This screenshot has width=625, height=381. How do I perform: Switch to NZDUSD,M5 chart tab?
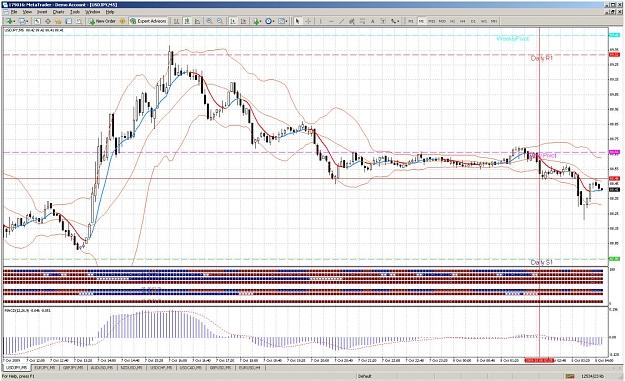132,367
